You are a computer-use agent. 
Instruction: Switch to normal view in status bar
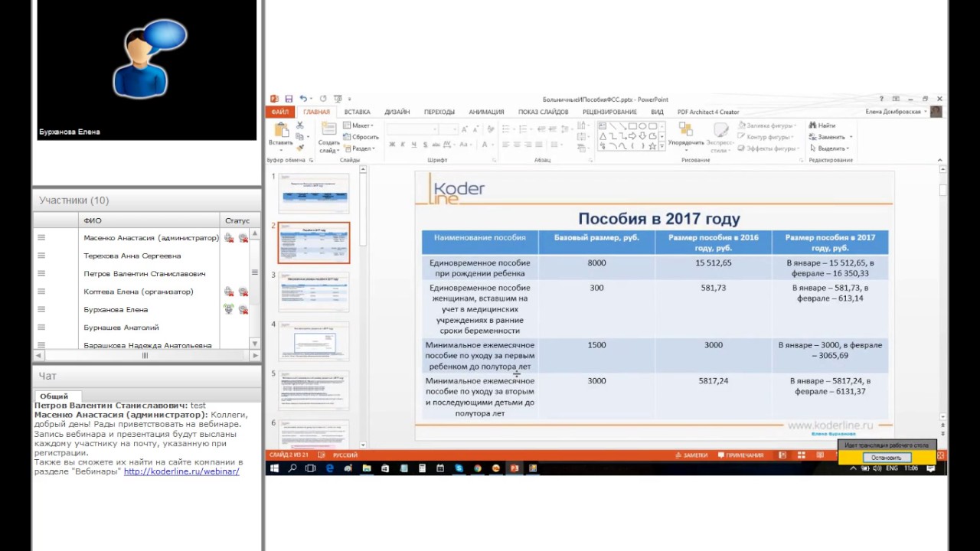tap(782, 455)
